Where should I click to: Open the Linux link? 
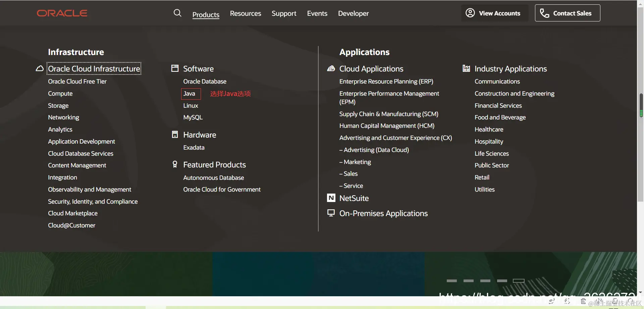tap(191, 106)
